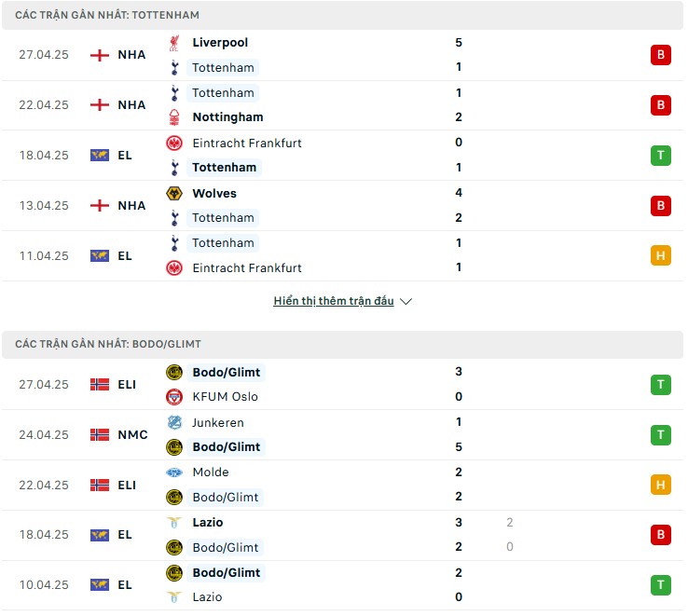Click the Nottingham Forest crest icon
This screenshot has width=688, height=616.
pos(174,117)
